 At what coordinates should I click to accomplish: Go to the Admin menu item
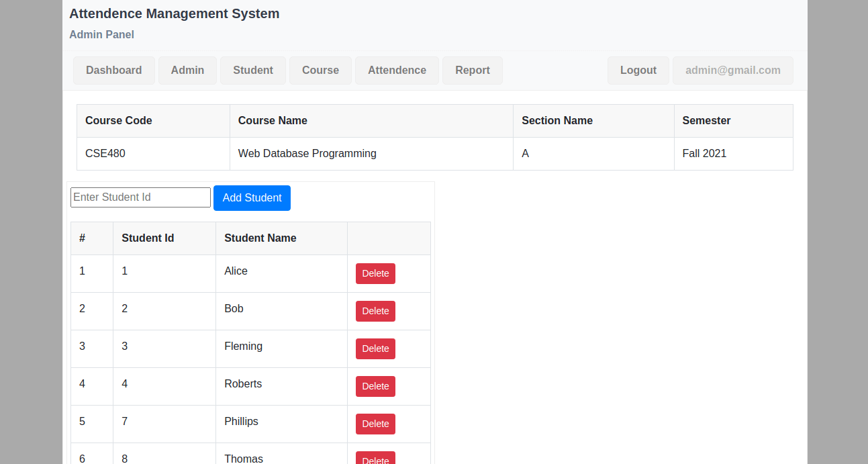pos(187,71)
